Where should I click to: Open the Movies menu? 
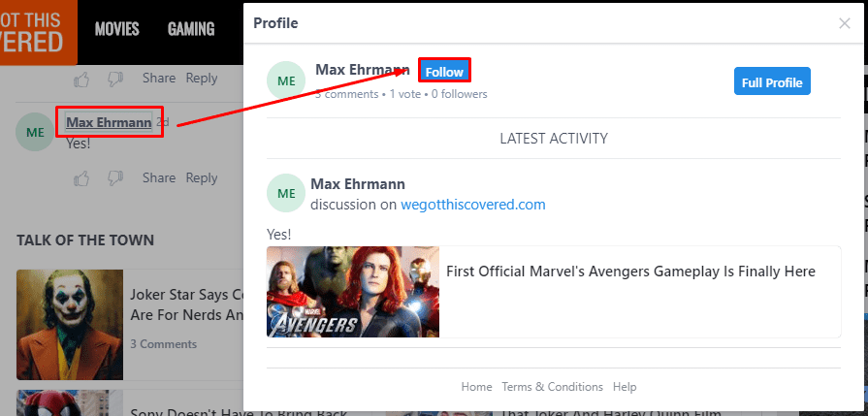[x=116, y=29]
